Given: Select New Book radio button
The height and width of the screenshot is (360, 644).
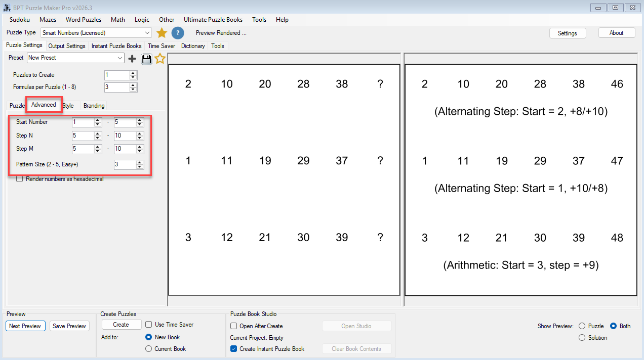Looking at the screenshot, I should (x=149, y=337).
